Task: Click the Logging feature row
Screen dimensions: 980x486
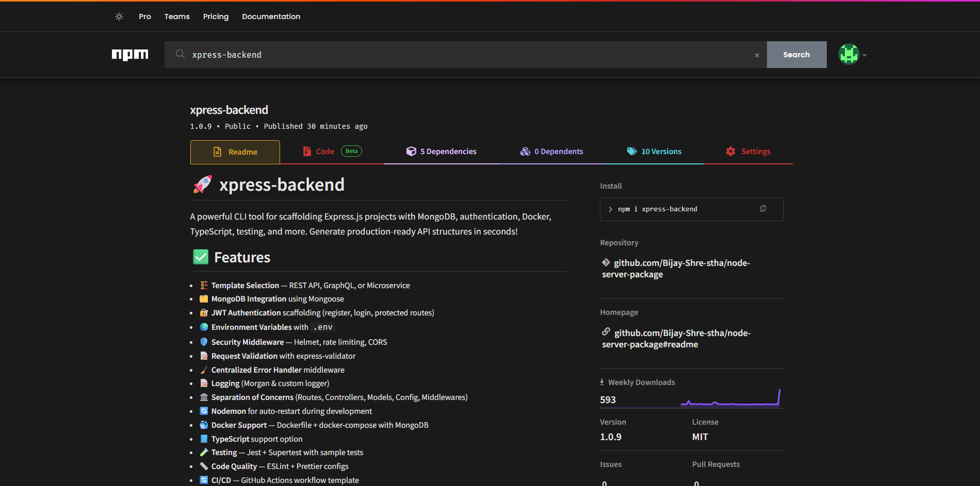Action: (265, 383)
